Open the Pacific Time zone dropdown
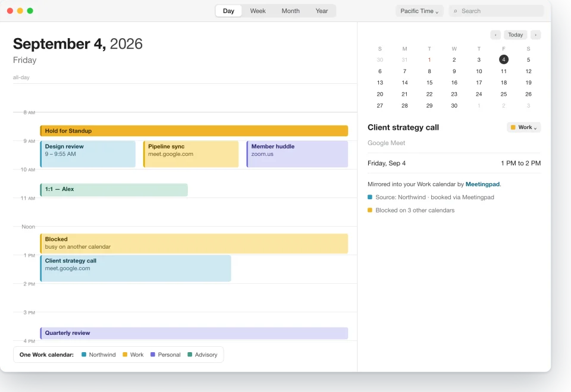Viewport: 571px width, 392px height. 419,11
